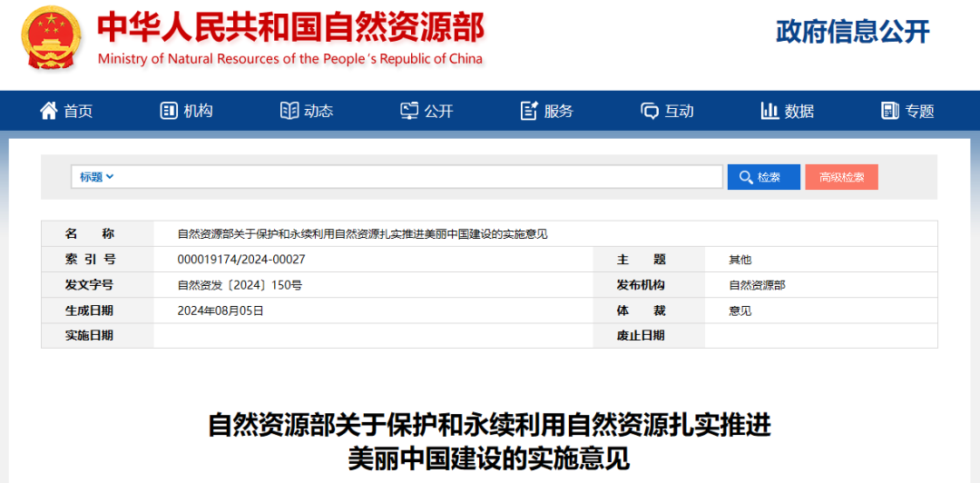Select the 体裁 value 意见
The height and width of the screenshot is (483, 980).
point(740,310)
